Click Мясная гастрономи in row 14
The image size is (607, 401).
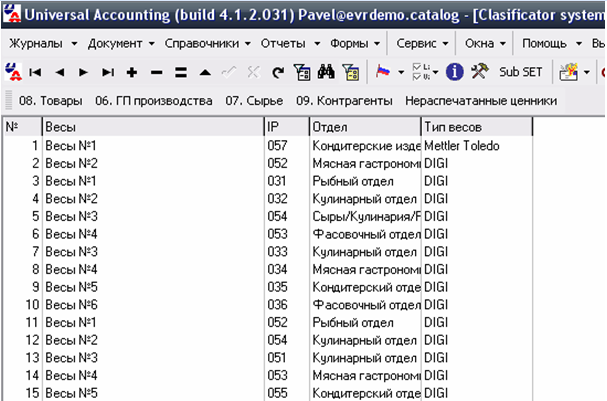click(x=366, y=375)
